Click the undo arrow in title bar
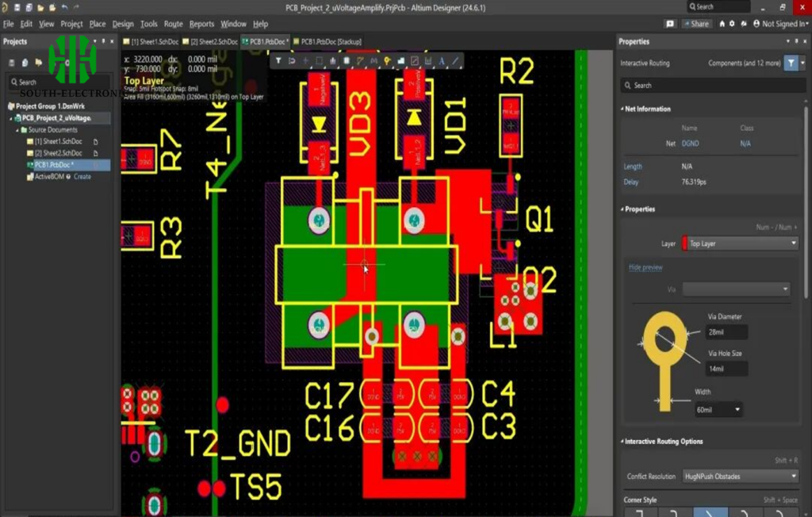 [64, 7]
